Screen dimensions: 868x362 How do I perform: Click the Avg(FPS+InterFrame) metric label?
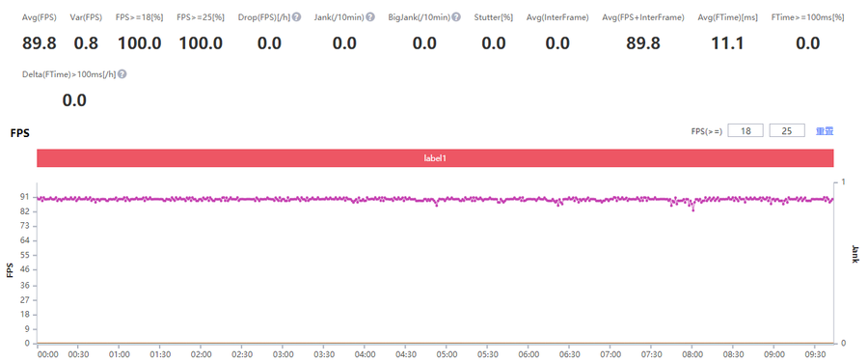[x=643, y=17]
